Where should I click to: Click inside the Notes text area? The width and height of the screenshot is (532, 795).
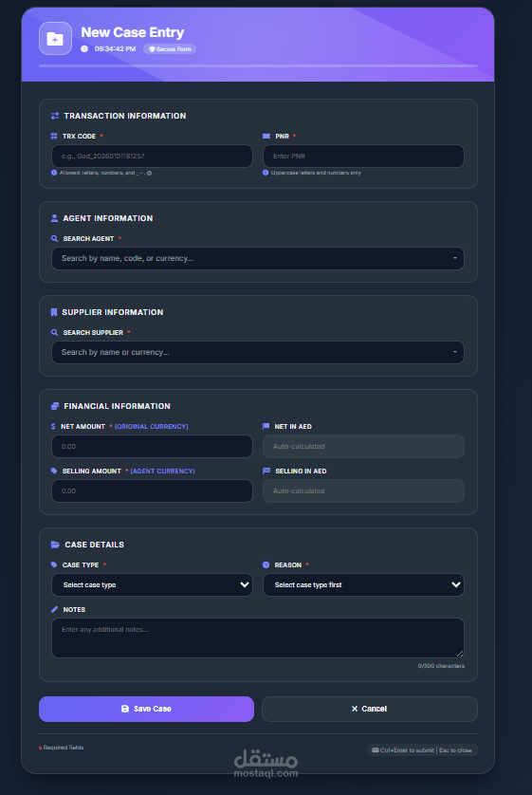tap(258, 638)
